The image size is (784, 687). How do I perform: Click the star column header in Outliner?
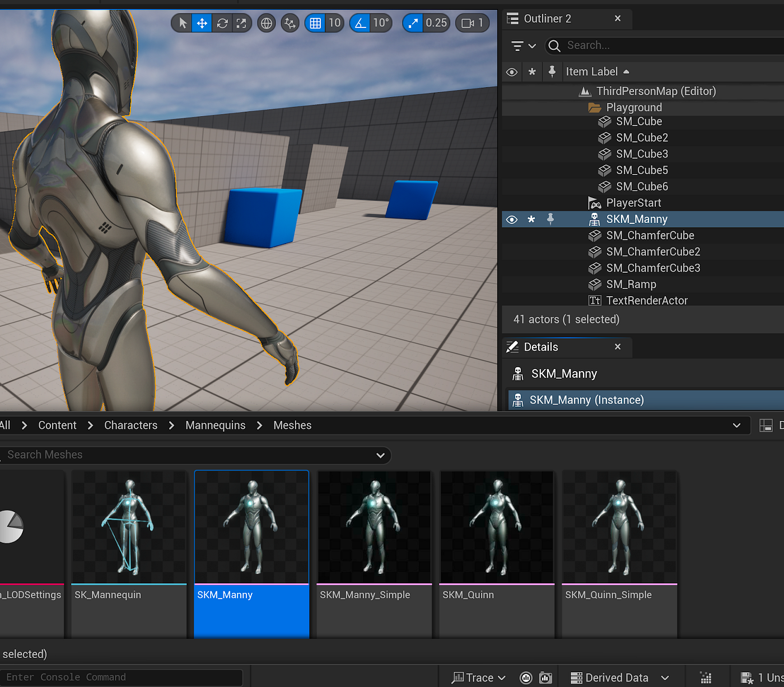pos(532,72)
